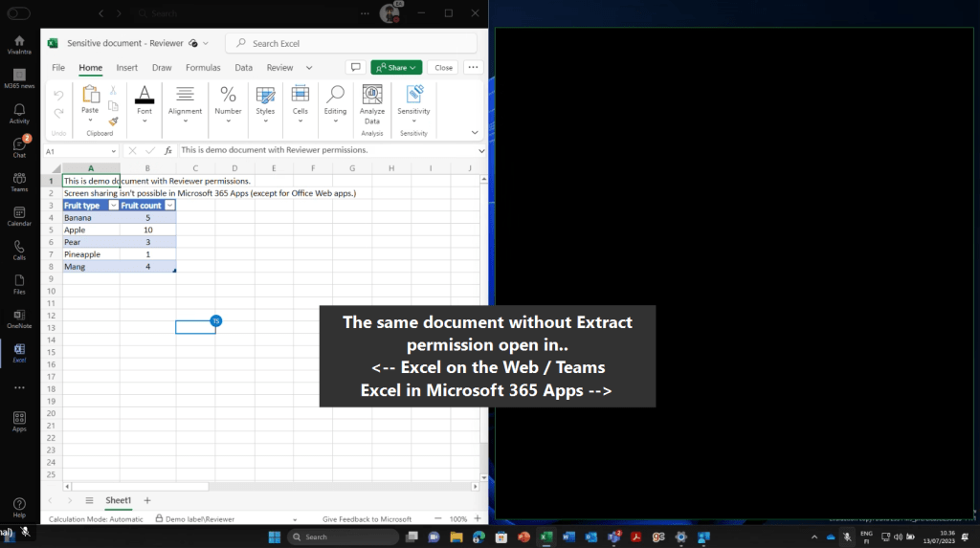Click the zoom in plus control

[478, 519]
